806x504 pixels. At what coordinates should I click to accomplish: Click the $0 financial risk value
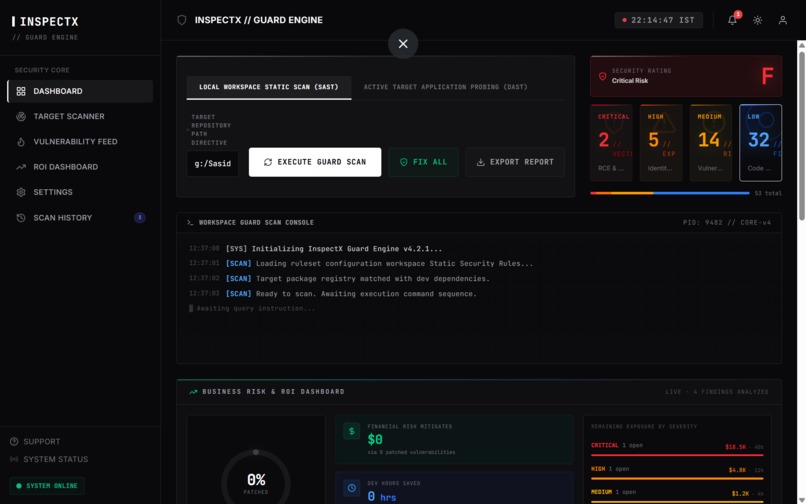(375, 440)
